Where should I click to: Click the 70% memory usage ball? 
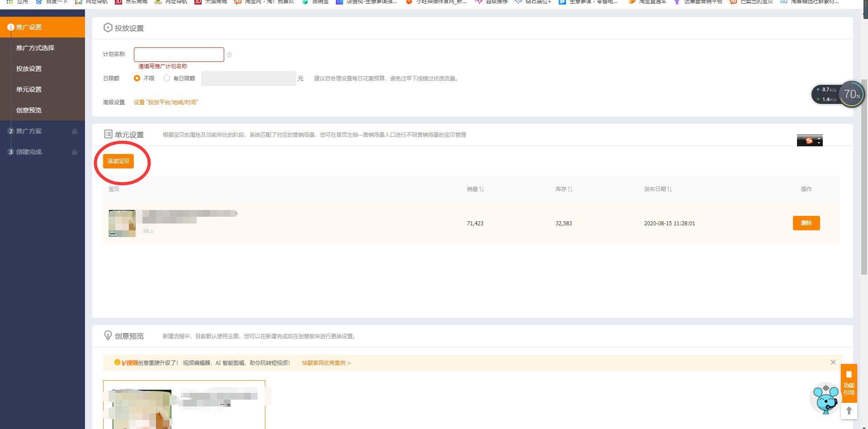point(852,94)
